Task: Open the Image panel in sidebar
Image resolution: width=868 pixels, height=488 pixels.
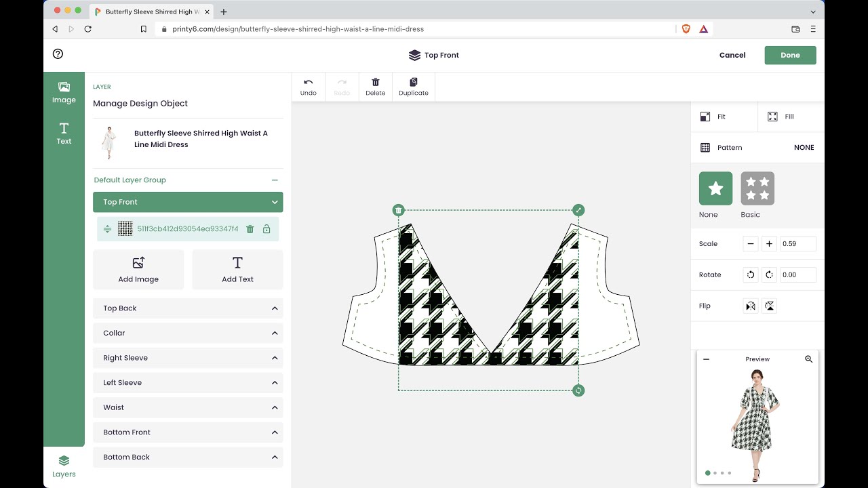Action: (64, 93)
